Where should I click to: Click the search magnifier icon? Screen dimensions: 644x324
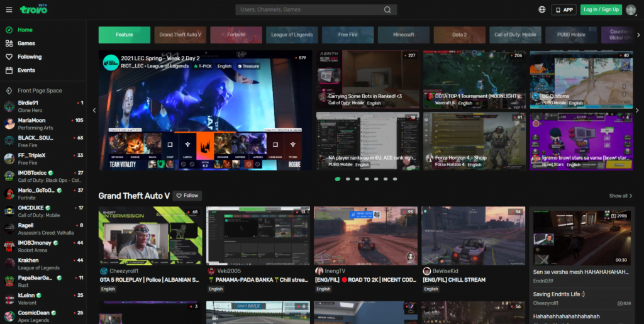point(387,9)
